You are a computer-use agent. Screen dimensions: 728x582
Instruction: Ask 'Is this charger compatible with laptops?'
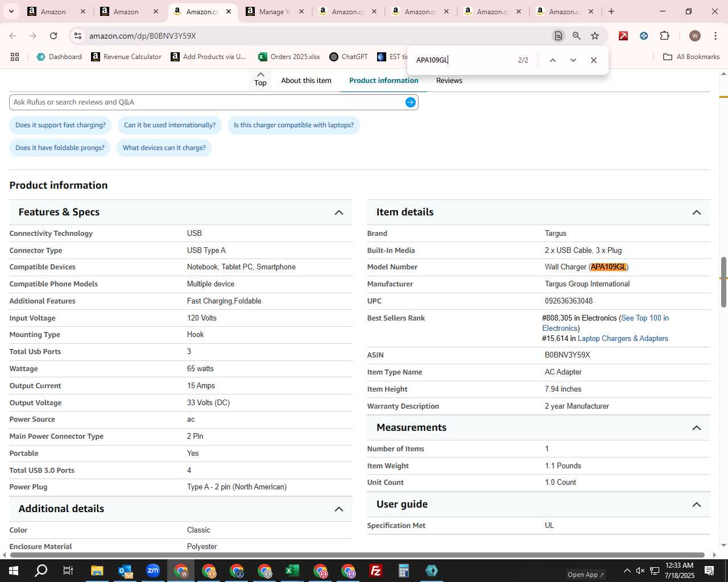point(293,125)
